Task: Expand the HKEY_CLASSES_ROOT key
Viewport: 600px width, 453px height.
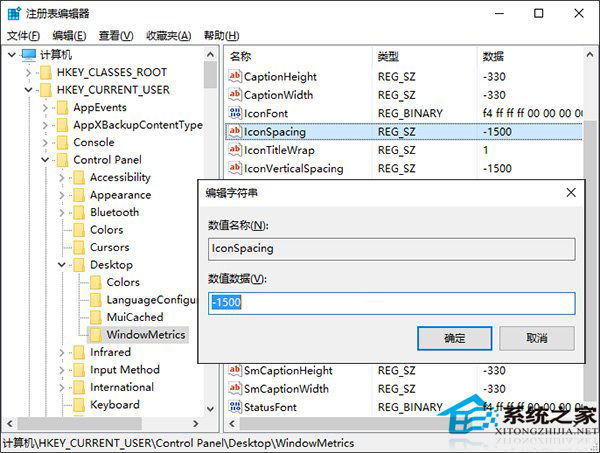Action: click(x=29, y=72)
